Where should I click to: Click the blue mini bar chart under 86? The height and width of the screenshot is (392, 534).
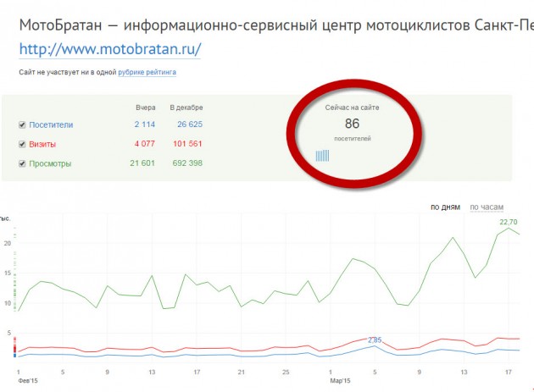322,155
